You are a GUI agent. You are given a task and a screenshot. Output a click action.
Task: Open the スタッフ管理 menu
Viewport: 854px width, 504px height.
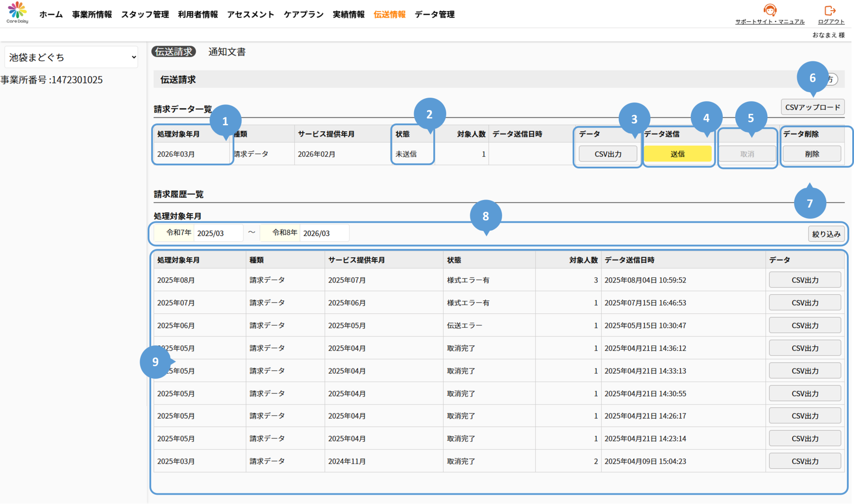point(145,14)
